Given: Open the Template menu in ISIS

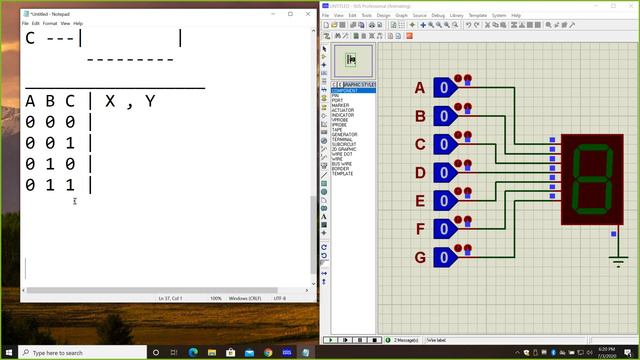Looking at the screenshot, I should pos(478,16).
